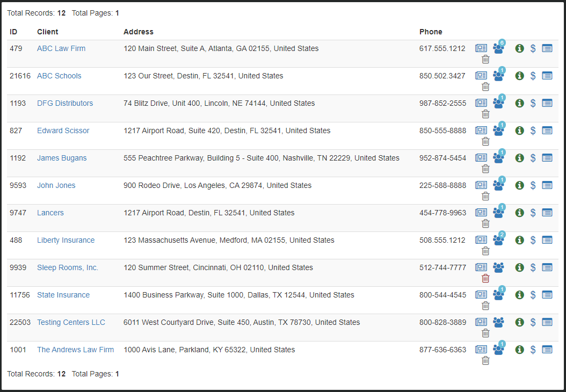The image size is (566, 392).
Task: Select the address 1000 Avis Lane, Parkland
Action: coord(209,350)
